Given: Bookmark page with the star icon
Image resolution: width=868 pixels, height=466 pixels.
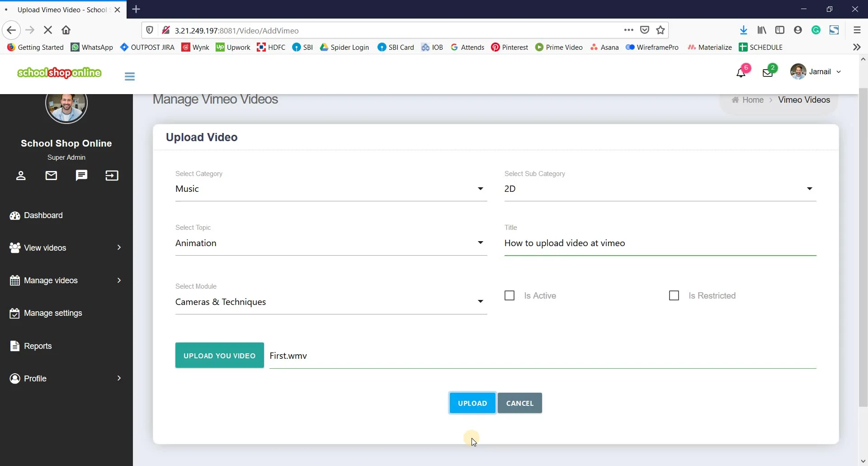Looking at the screenshot, I should coord(660,30).
